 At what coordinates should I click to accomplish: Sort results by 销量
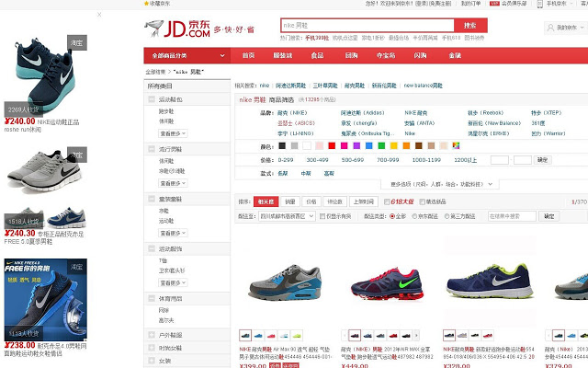290,201
